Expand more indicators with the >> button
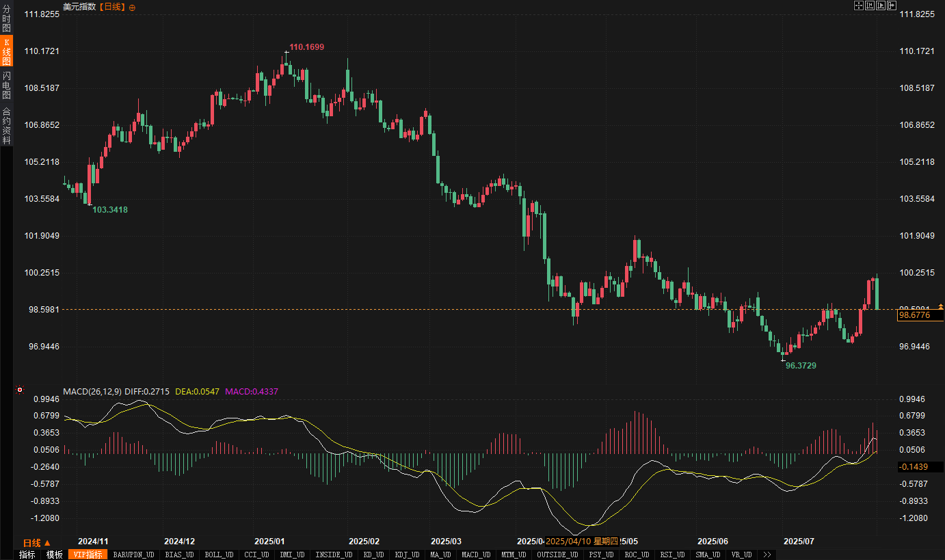Viewport: 945px width, 560px height. (x=767, y=555)
